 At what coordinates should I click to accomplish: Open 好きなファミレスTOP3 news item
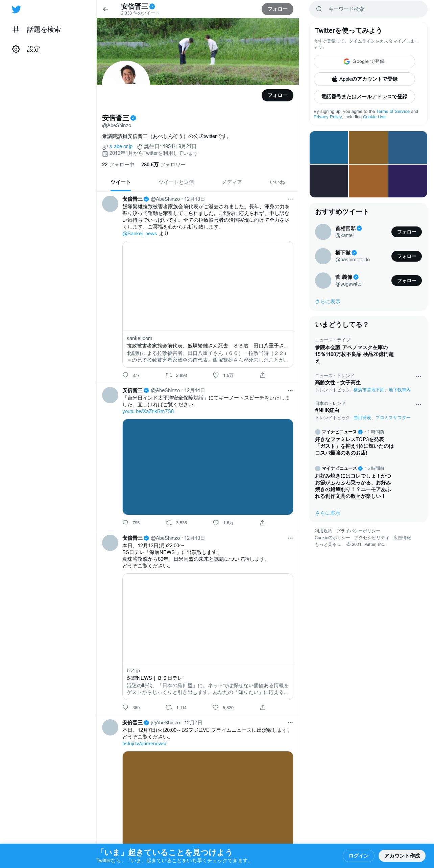click(368, 443)
